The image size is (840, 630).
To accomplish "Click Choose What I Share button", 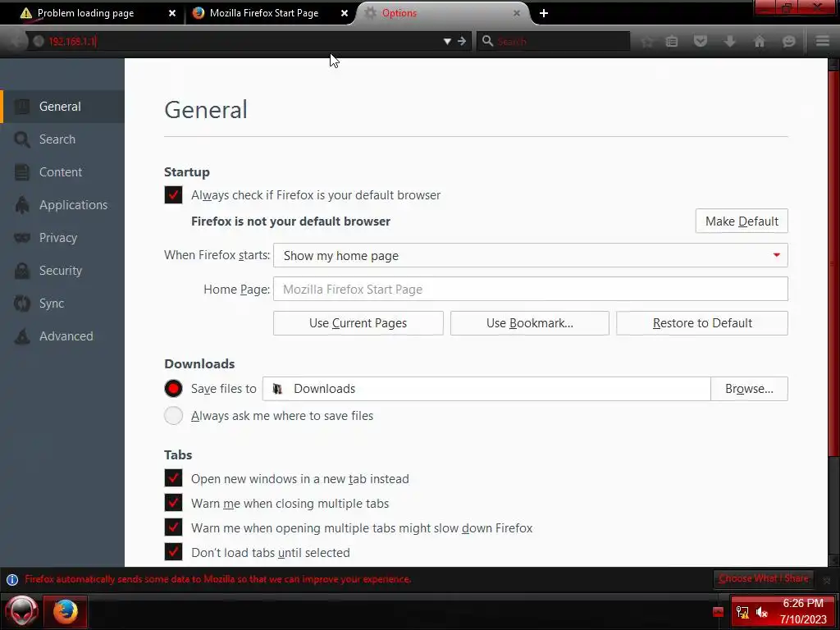I will click(764, 578).
